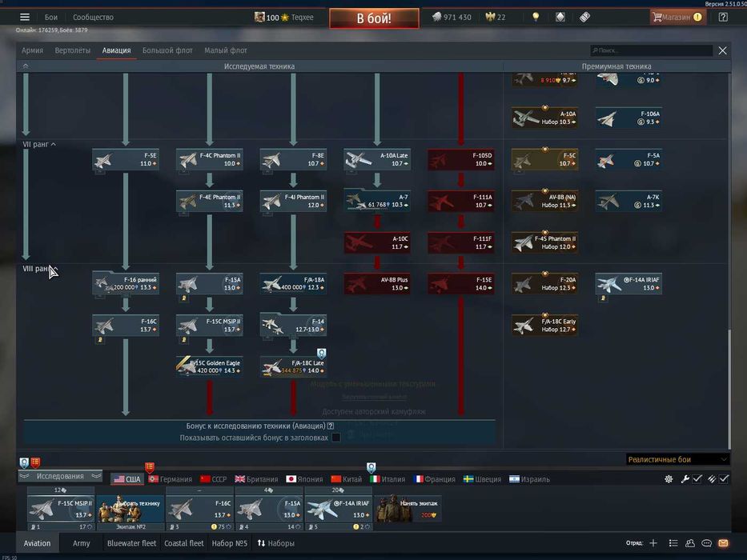The width and height of the screenshot is (747, 560).
Task: Switch to the Большой флот tab
Action: [x=167, y=50]
